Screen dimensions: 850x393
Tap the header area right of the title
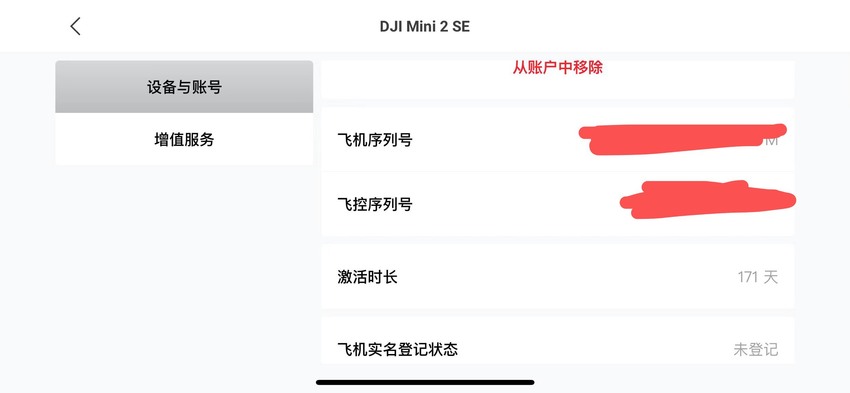pyautogui.click(x=651, y=26)
